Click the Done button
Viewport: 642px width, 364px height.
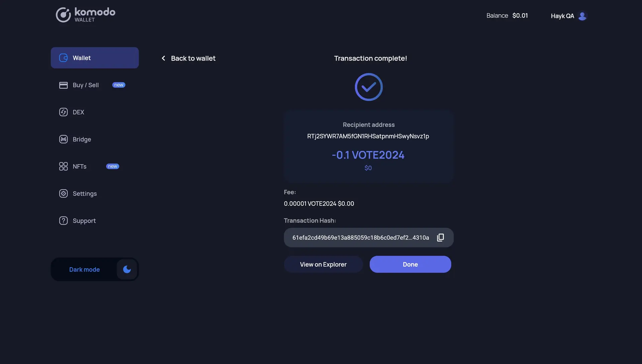pyautogui.click(x=410, y=264)
